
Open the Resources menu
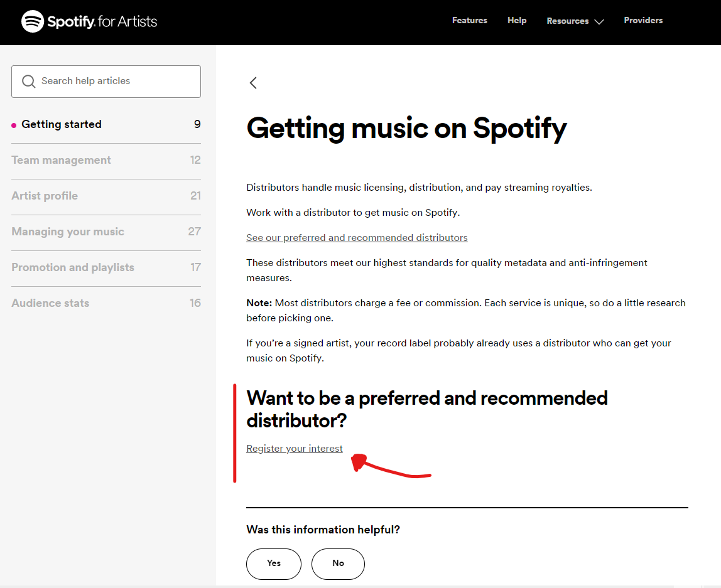point(567,21)
